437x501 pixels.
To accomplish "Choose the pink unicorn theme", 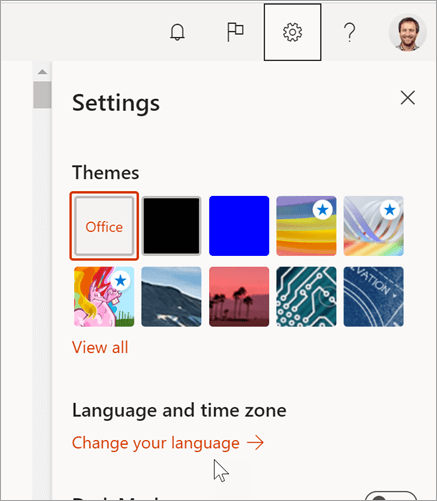I will coord(104,297).
